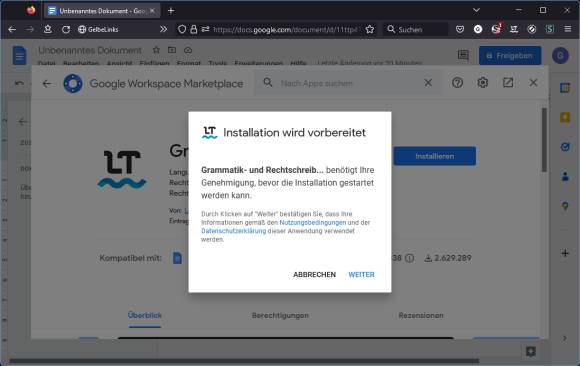The height and width of the screenshot is (366, 580).
Task: Switch to the Rezensionen tab
Action: point(421,315)
